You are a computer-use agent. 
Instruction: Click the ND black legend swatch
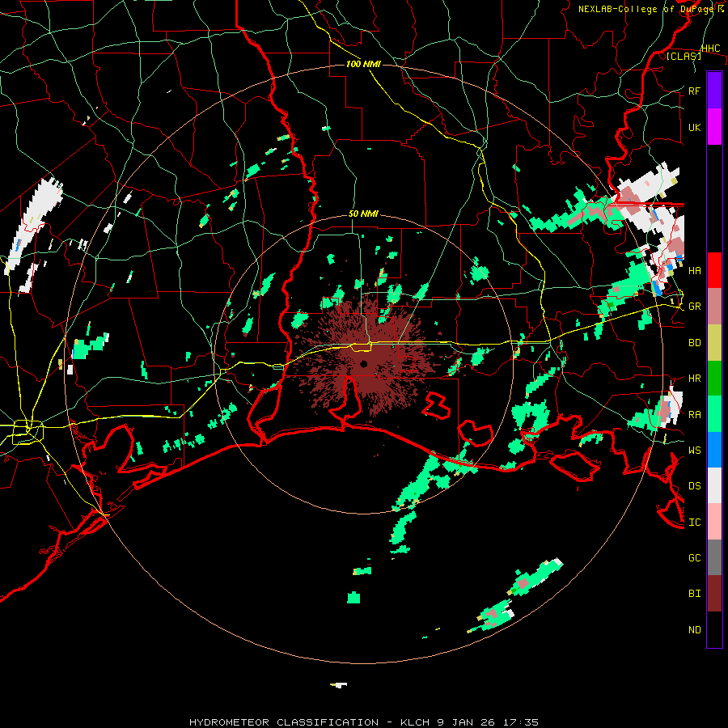pyautogui.click(x=714, y=629)
